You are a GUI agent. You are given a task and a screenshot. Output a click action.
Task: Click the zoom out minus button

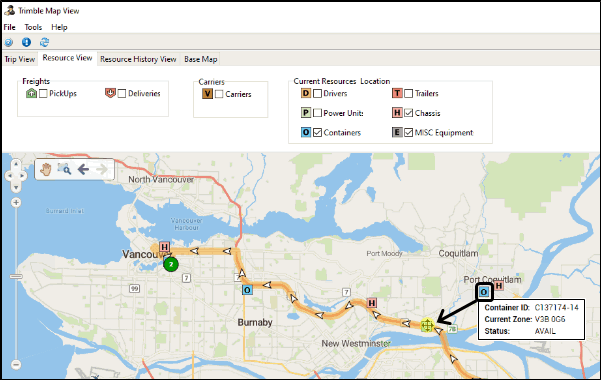[x=16, y=364]
